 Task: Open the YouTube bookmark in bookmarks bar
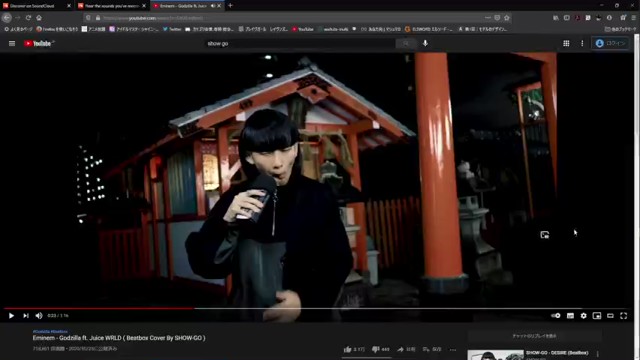[x=303, y=29]
